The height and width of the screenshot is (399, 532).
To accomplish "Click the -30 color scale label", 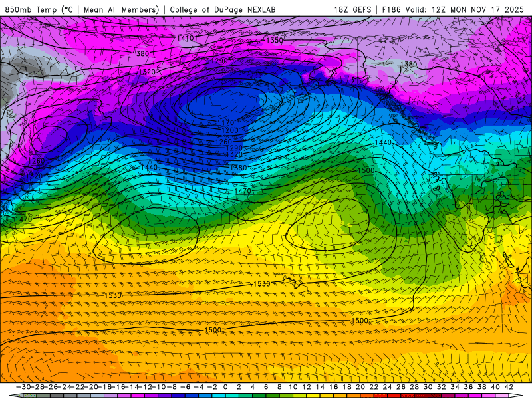I will tap(24, 387).
